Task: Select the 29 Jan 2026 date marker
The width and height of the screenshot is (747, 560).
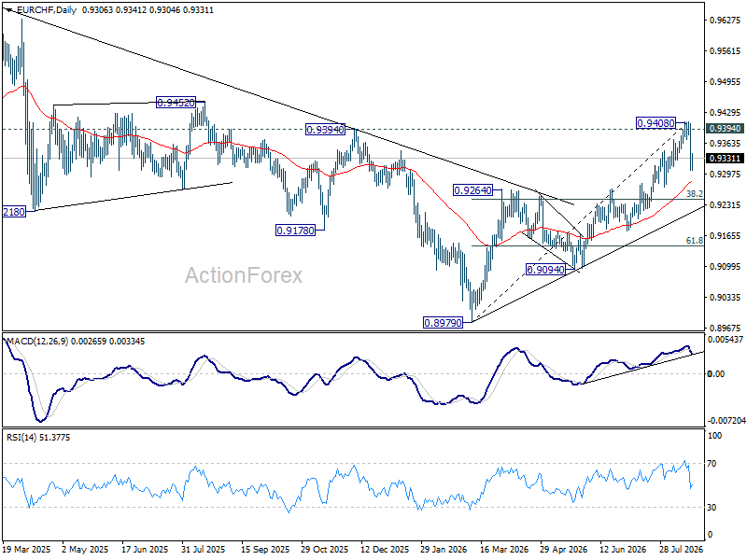Action: pos(444,549)
